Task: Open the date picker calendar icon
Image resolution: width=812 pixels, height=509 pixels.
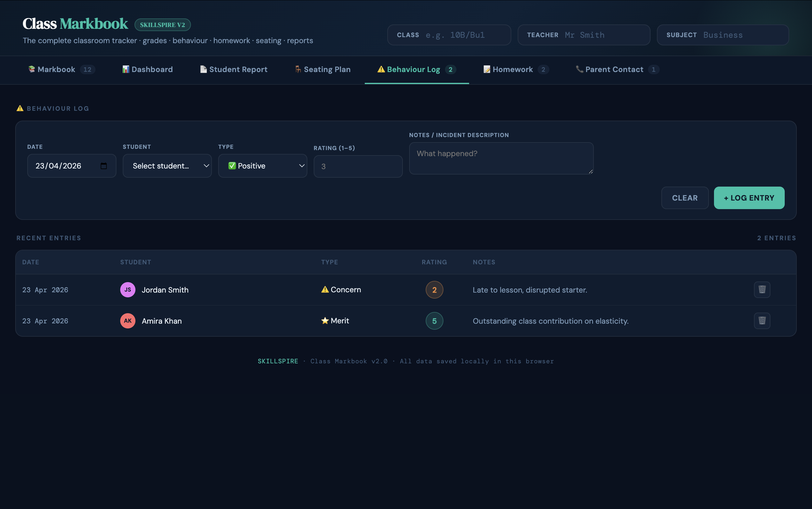Action: 104,166
